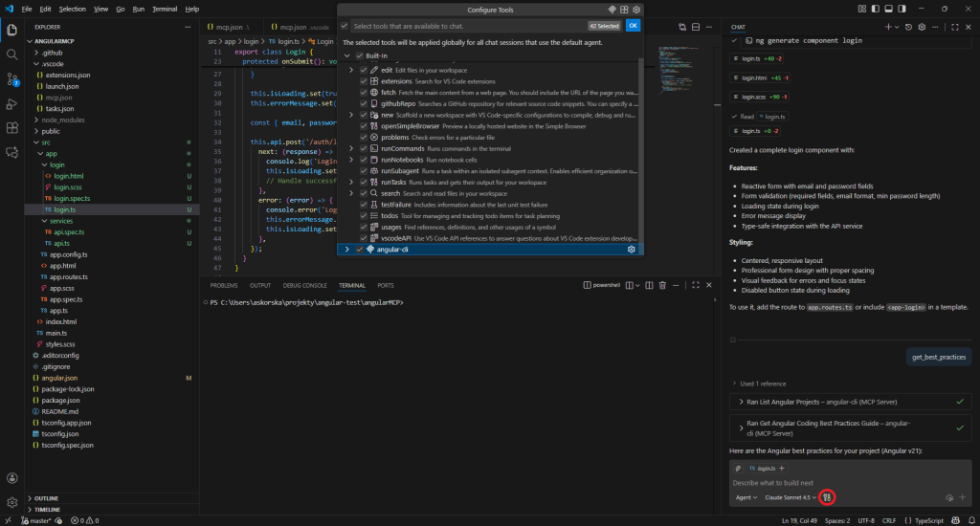Viewport: 980px width, 526px height.
Task: Click the chat input field
Action: [x=850, y=483]
